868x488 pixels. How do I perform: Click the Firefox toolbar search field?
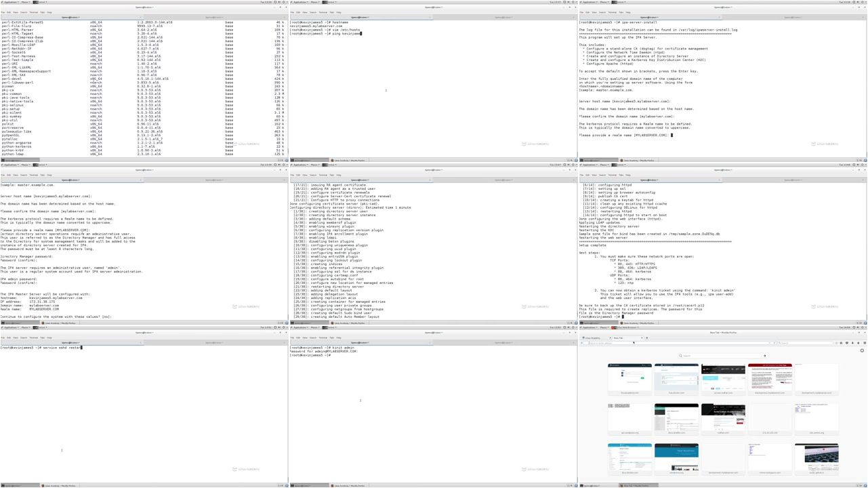pyautogui.click(x=805, y=343)
